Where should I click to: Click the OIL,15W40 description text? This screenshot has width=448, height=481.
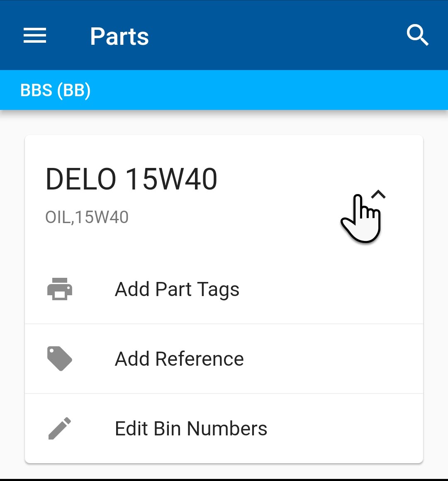point(87,217)
